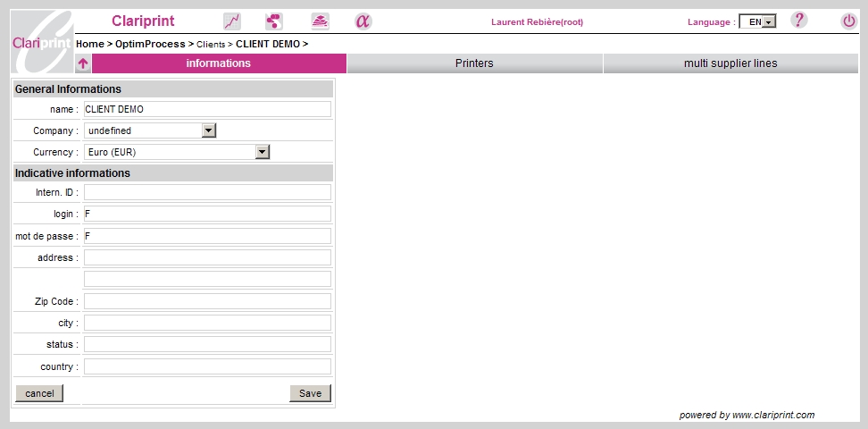Switch to the Printers tab
Screen dimensions: 868x429
pos(474,63)
